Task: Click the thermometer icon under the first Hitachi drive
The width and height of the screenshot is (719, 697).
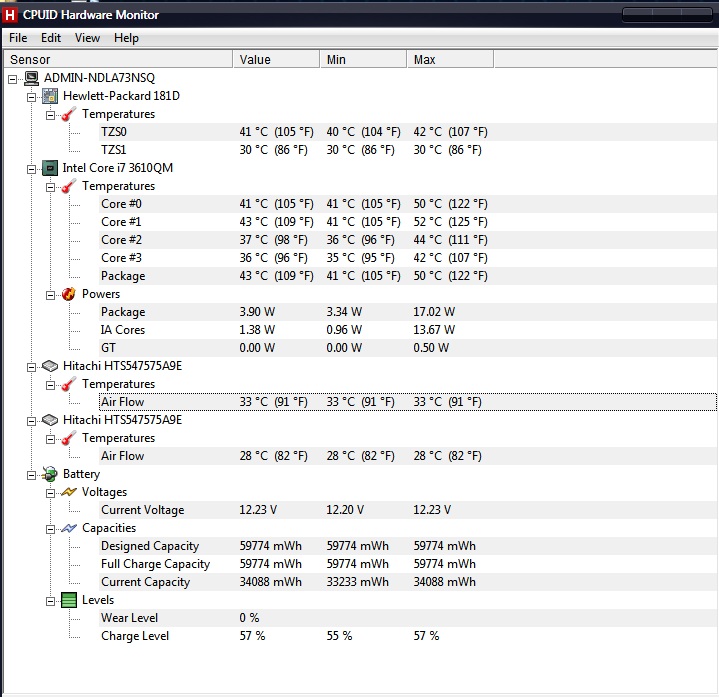Action: point(69,384)
